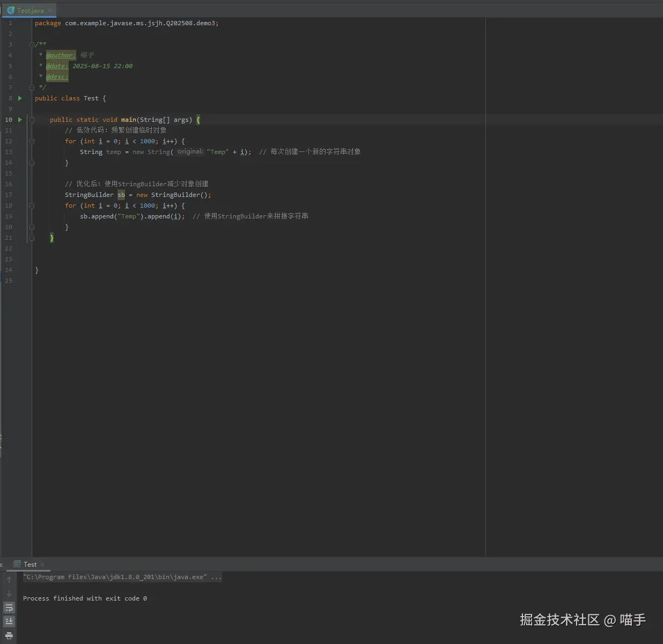Click the highlighted closing brace on line 21
This screenshot has width=663, height=644.
coord(51,238)
